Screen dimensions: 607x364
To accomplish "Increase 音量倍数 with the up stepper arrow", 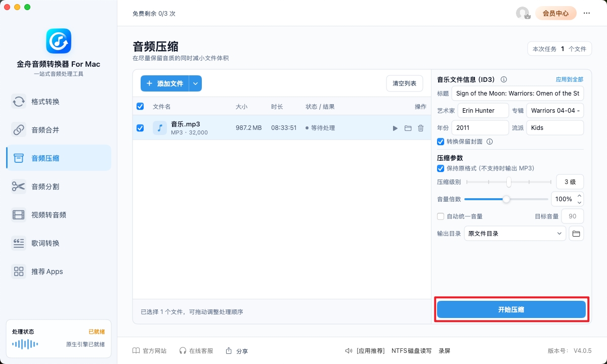I will pos(580,196).
